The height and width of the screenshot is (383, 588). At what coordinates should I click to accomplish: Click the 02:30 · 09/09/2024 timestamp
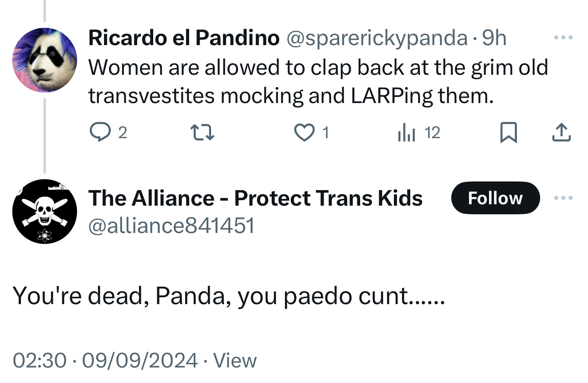105,360
